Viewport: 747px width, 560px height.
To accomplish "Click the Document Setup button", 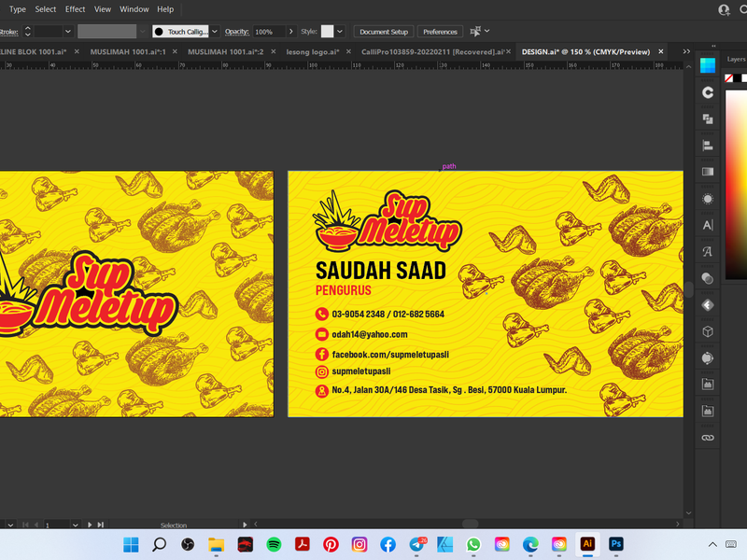I will coord(384,32).
